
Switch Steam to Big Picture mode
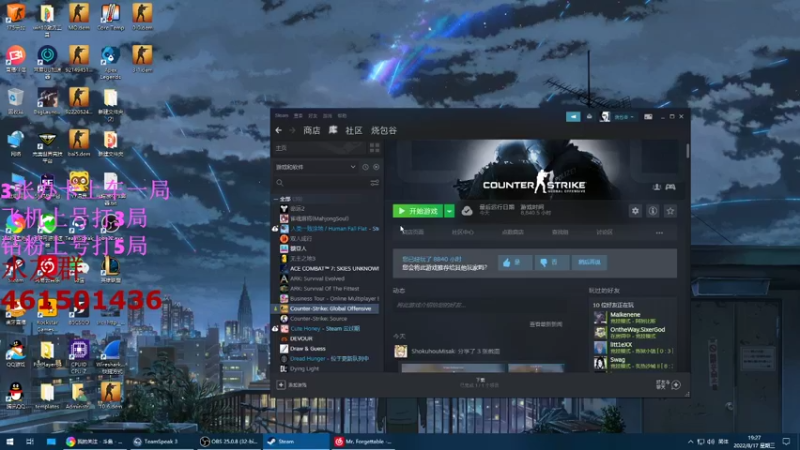click(648, 117)
